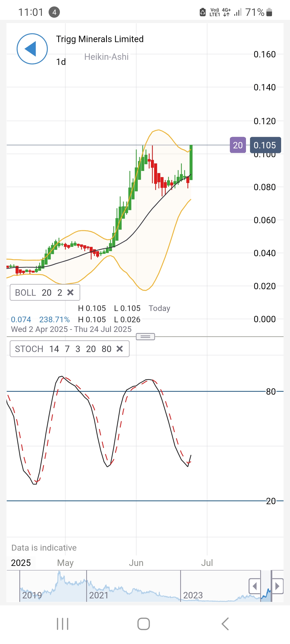The width and height of the screenshot is (290, 644).
Task: Select the Trigg Minerals Limited title
Action: coord(100,39)
